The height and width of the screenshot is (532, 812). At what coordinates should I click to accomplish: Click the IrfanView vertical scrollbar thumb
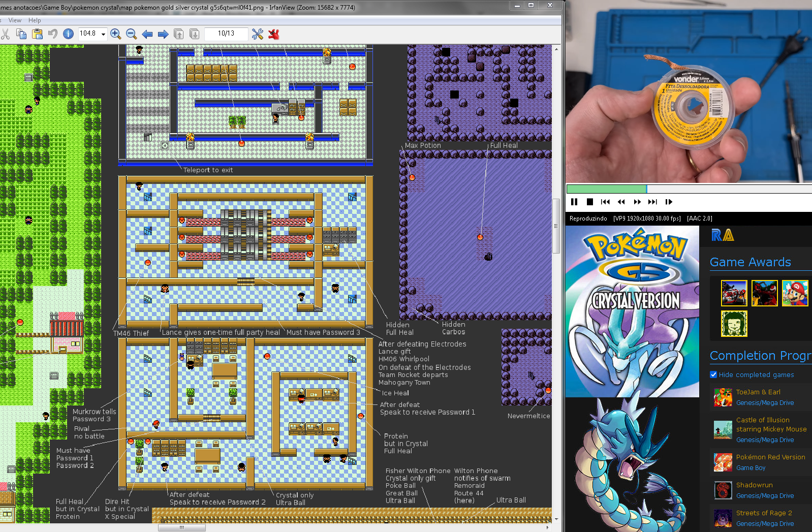pyautogui.click(x=556, y=226)
